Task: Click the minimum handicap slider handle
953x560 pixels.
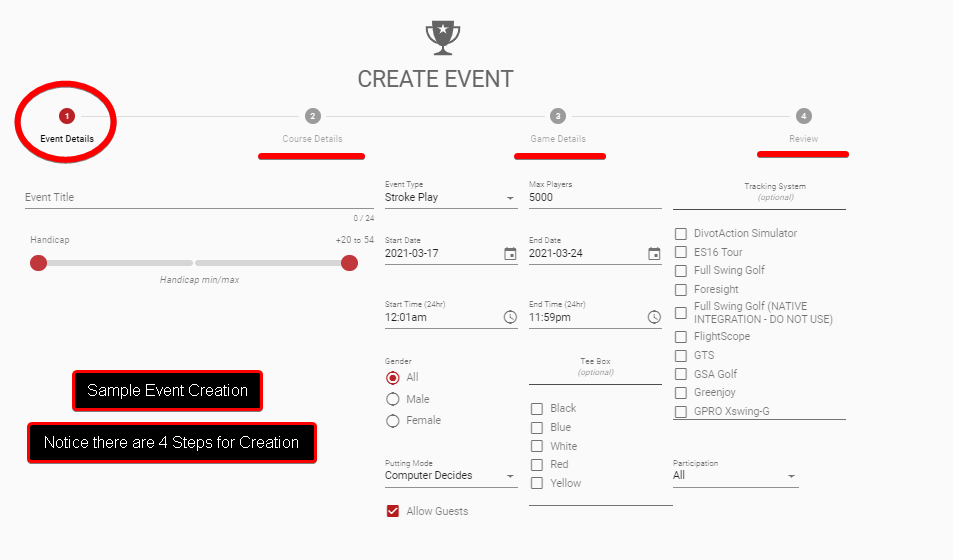Action: pyautogui.click(x=38, y=263)
